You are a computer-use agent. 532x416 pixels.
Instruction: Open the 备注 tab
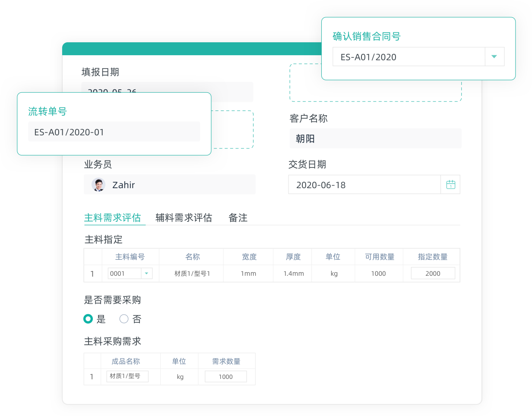(238, 217)
